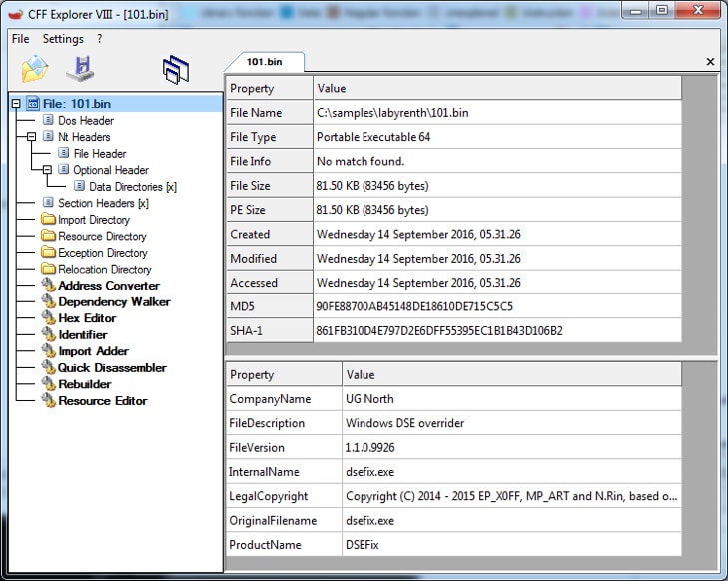Screen dimensions: 728x581
Task: Switch to the 101.bin tab
Action: (x=265, y=62)
